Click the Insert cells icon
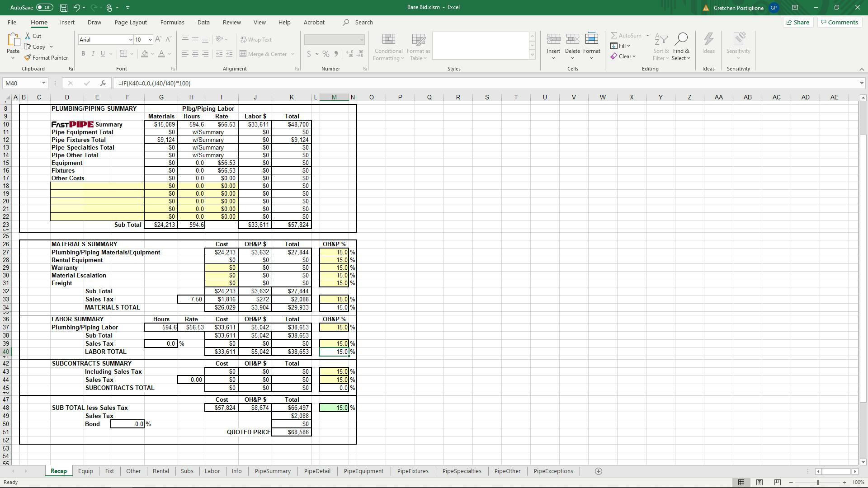Viewport: 868px width, 488px height. [x=553, y=39]
